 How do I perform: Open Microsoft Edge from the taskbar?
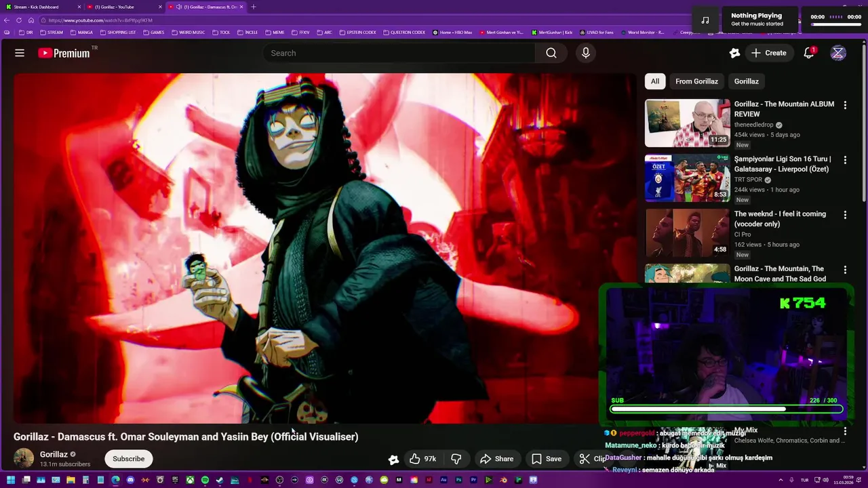pos(115,480)
